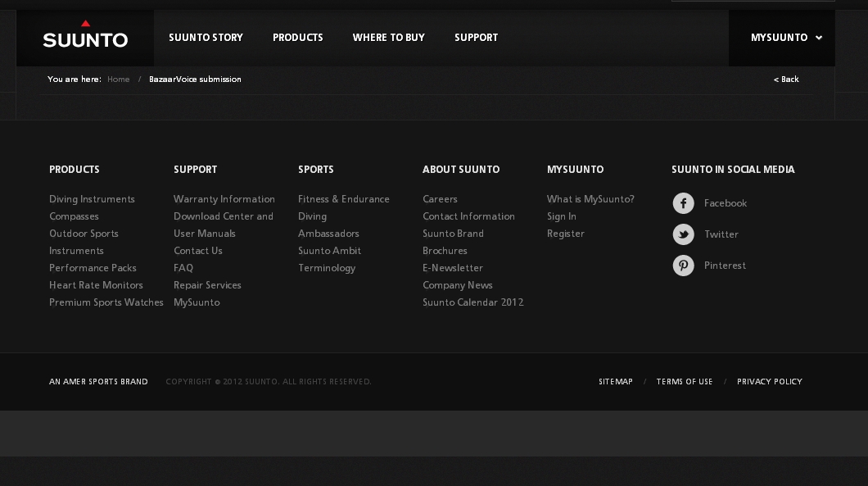Click the MySuunto footer heading

point(575,170)
